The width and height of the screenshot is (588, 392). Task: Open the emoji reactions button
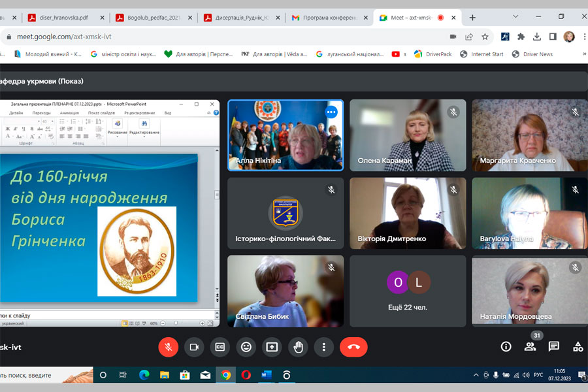pyautogui.click(x=246, y=347)
